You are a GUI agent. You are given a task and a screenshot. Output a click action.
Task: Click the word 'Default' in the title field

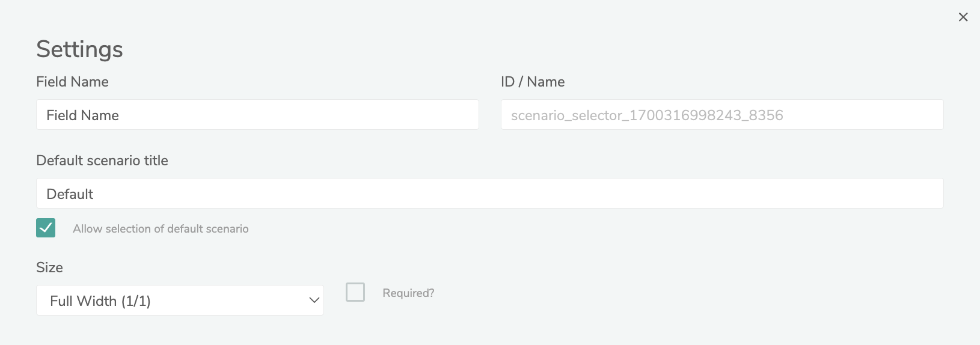coord(70,194)
